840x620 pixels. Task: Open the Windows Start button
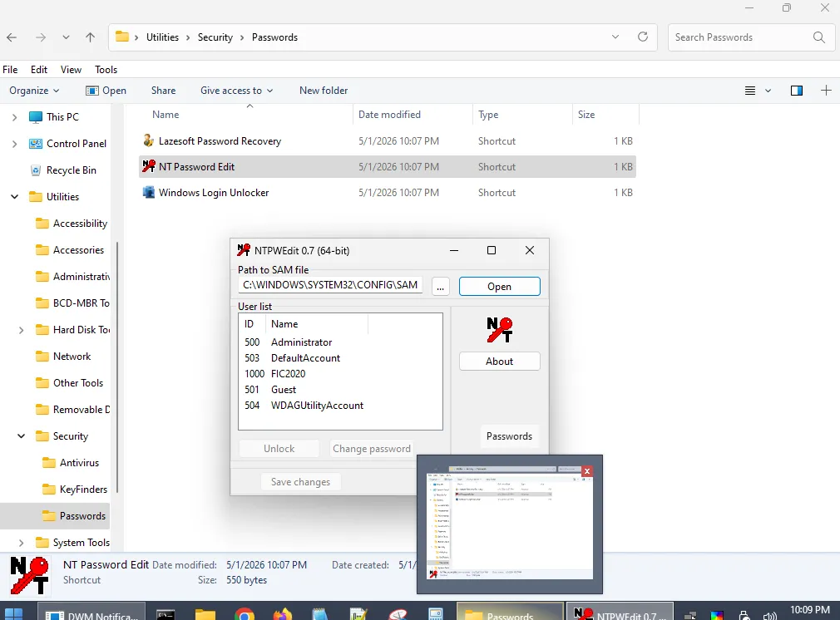click(13, 614)
